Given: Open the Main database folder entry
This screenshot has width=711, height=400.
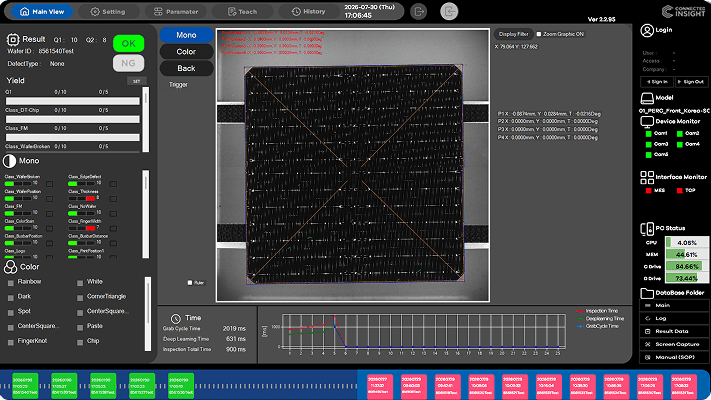Looking at the screenshot, I should [674, 306].
